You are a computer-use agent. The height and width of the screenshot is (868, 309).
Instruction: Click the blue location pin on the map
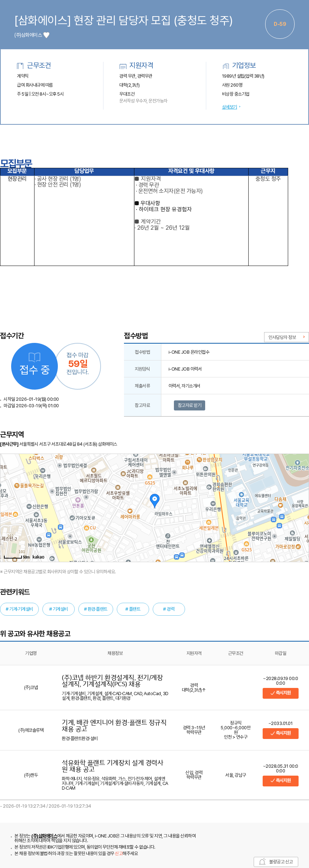point(154,500)
